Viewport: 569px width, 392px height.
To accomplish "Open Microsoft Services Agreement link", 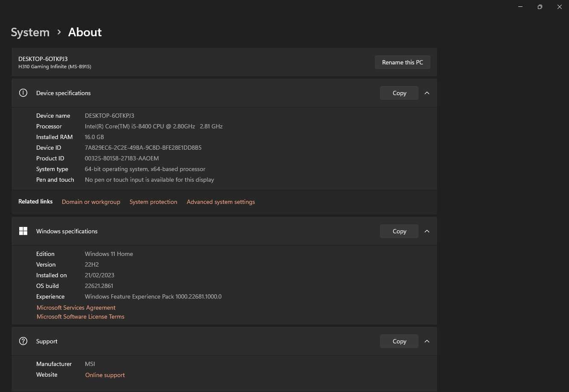I will tap(76, 308).
